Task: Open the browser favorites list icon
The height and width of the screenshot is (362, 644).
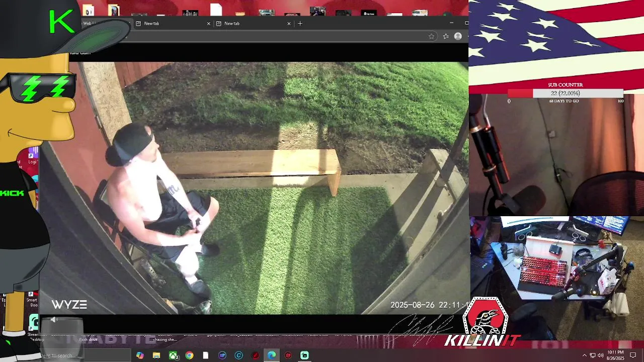Action: 446,36
